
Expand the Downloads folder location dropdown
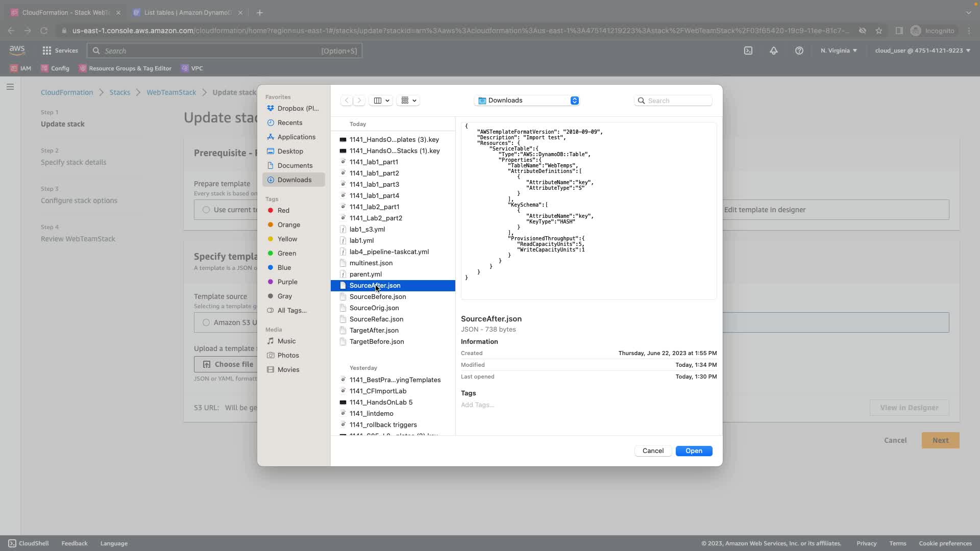click(527, 101)
